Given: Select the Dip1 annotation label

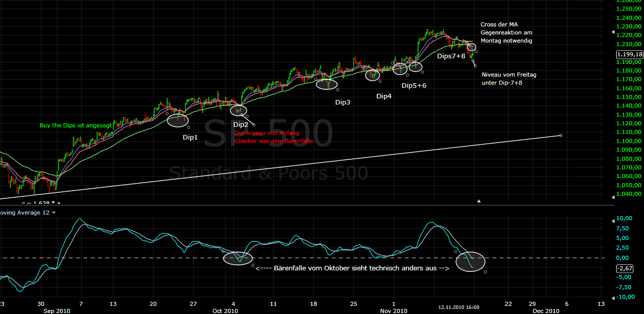Looking at the screenshot, I should (190, 137).
